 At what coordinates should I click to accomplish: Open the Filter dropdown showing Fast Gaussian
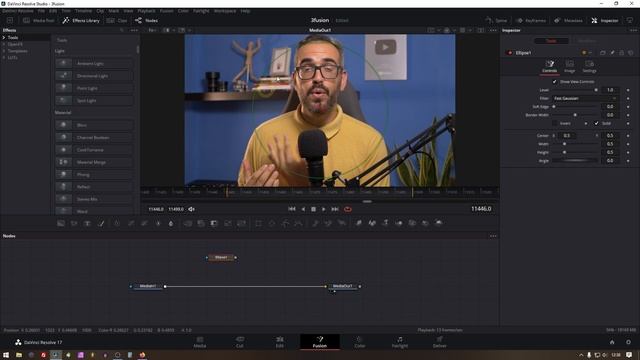tap(585, 98)
